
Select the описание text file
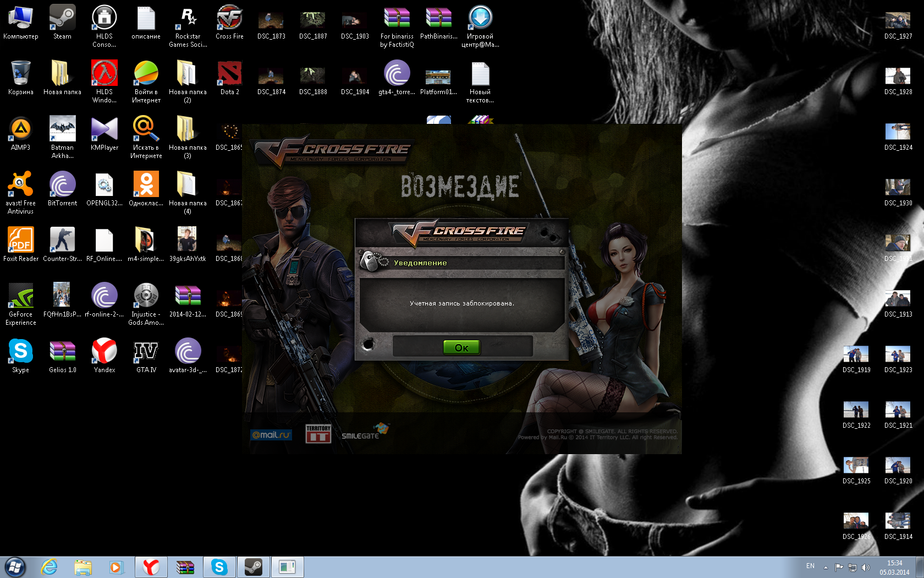pyautogui.click(x=146, y=23)
